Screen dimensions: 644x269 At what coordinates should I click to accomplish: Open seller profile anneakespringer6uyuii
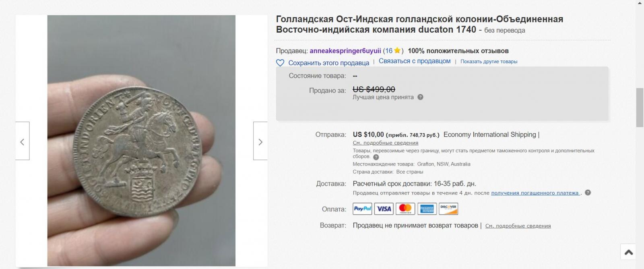click(x=345, y=51)
